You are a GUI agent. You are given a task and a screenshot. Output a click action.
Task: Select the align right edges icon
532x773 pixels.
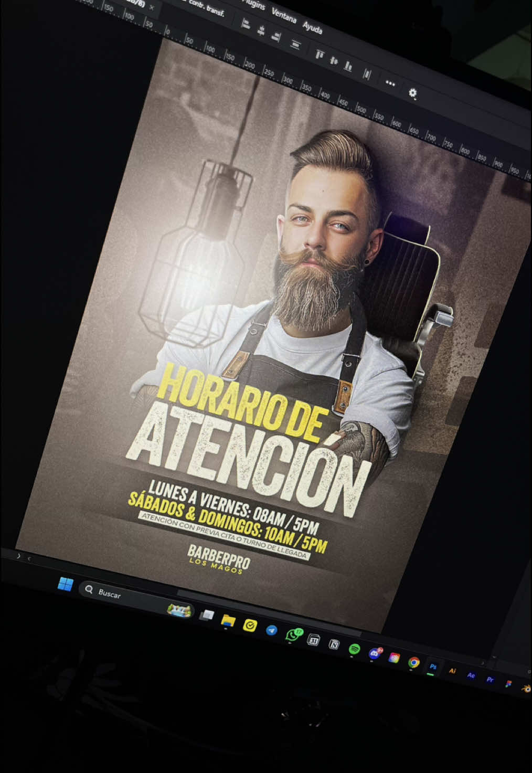pos(277,36)
